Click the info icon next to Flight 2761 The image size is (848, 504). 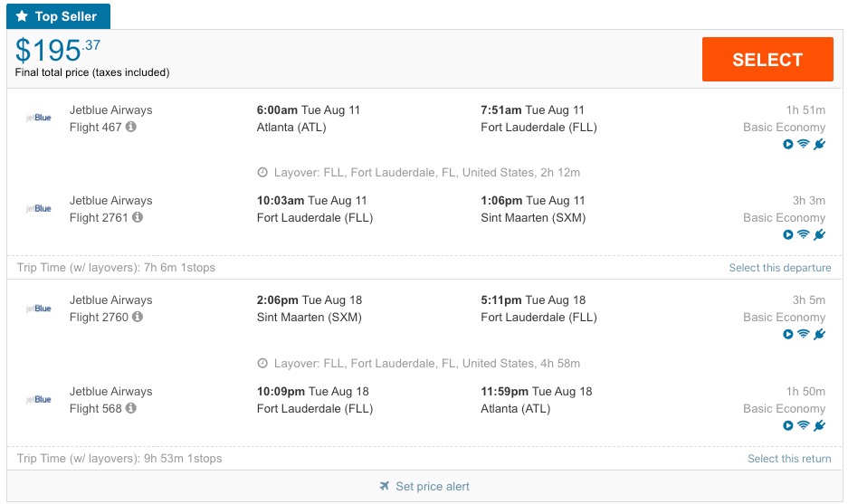click(x=138, y=218)
